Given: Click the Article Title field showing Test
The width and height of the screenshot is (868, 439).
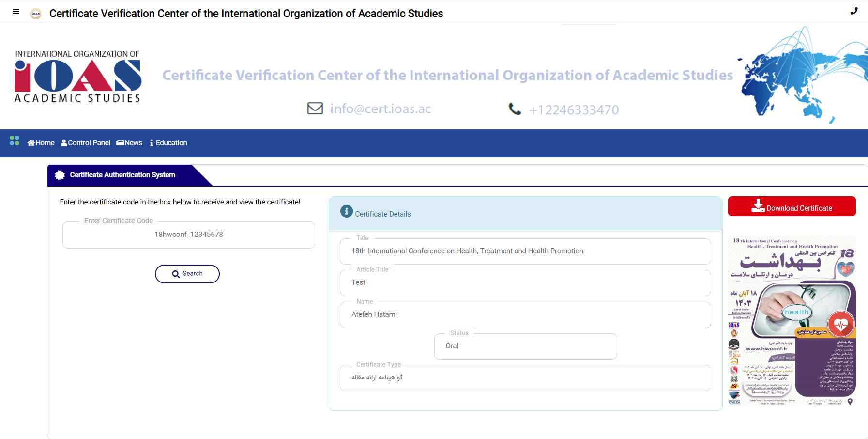Looking at the screenshot, I should (x=525, y=282).
